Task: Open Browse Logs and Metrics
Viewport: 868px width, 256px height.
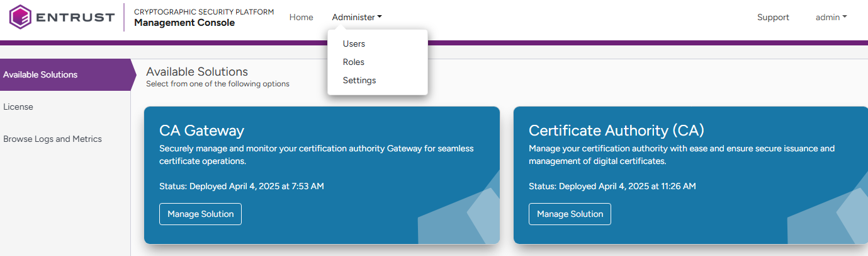Action: [x=52, y=139]
